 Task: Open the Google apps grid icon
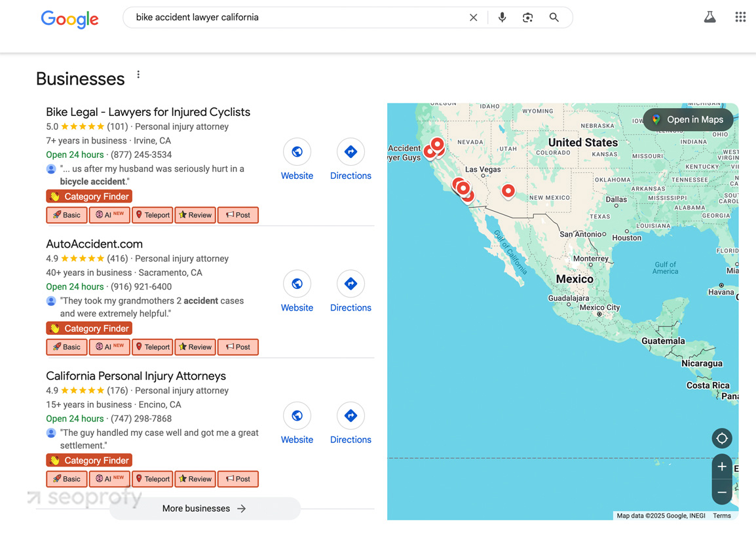click(x=740, y=17)
